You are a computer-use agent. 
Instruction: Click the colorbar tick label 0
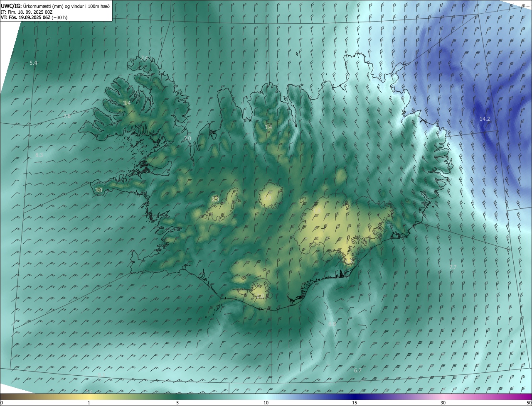(x=2, y=403)
